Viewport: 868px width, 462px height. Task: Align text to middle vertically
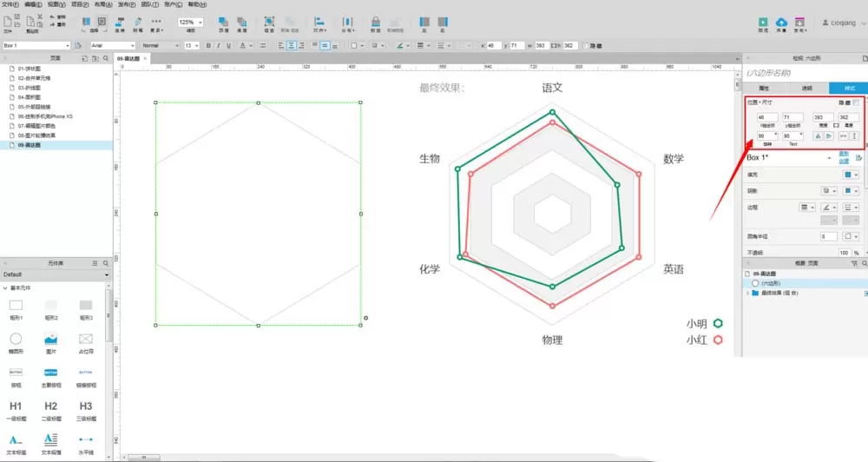pos(325,45)
